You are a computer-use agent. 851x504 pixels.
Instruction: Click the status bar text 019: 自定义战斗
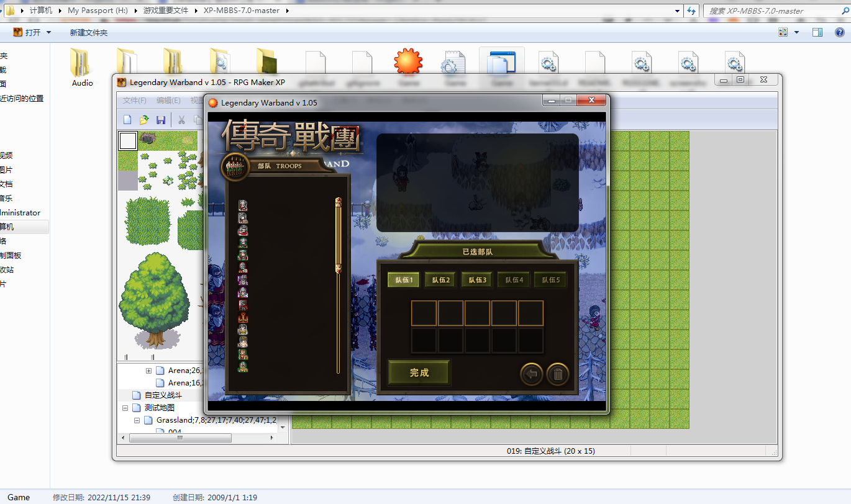(550, 451)
